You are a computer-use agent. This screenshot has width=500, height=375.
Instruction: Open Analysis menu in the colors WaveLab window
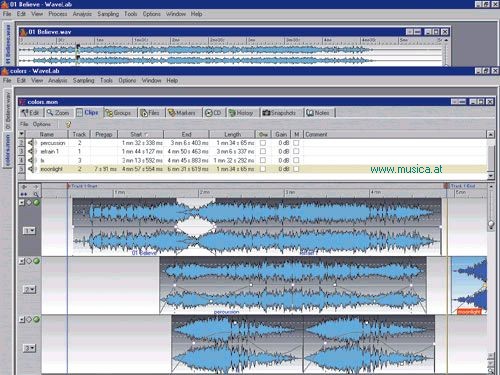[x=58, y=80]
